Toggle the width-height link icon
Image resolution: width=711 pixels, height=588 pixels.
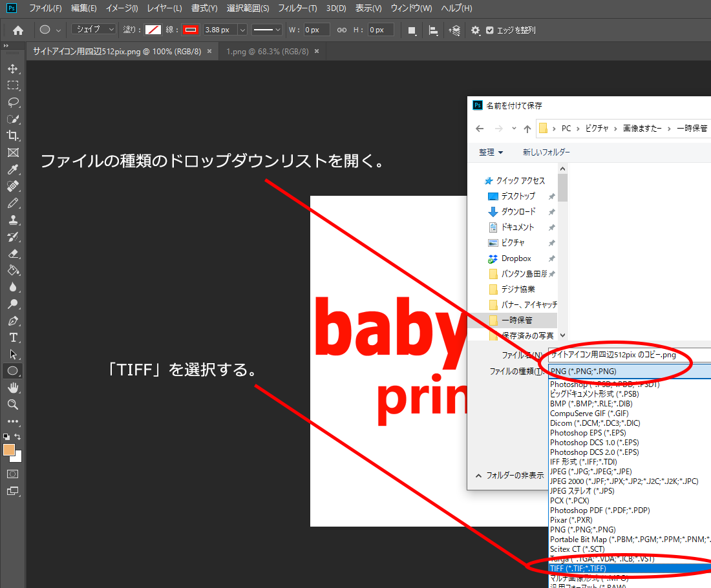pos(342,30)
